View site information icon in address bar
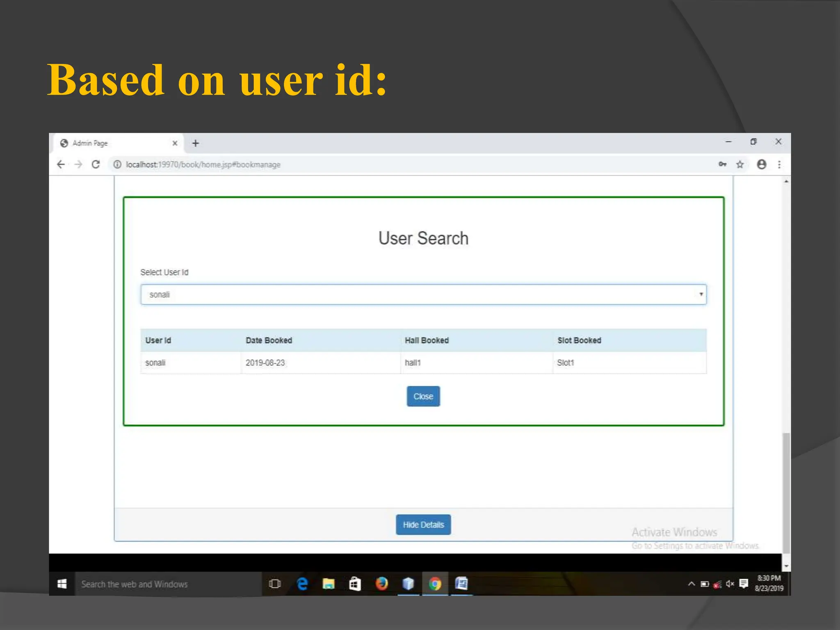The image size is (840, 630). pos(117,164)
